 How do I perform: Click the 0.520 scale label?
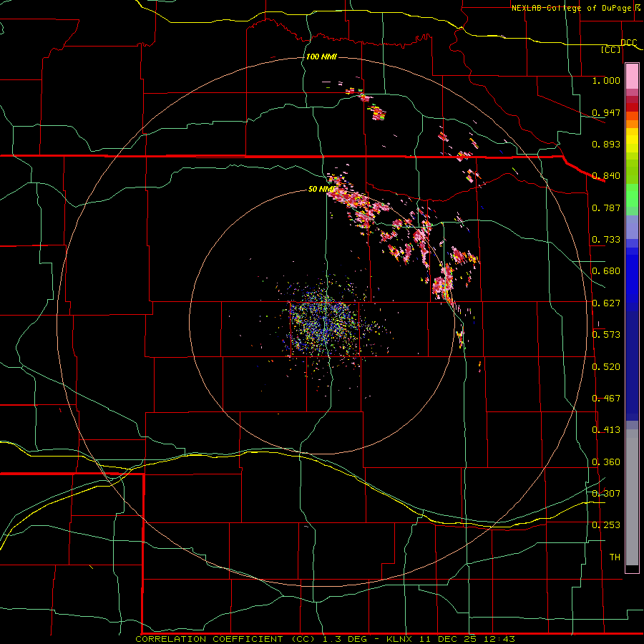pos(606,367)
